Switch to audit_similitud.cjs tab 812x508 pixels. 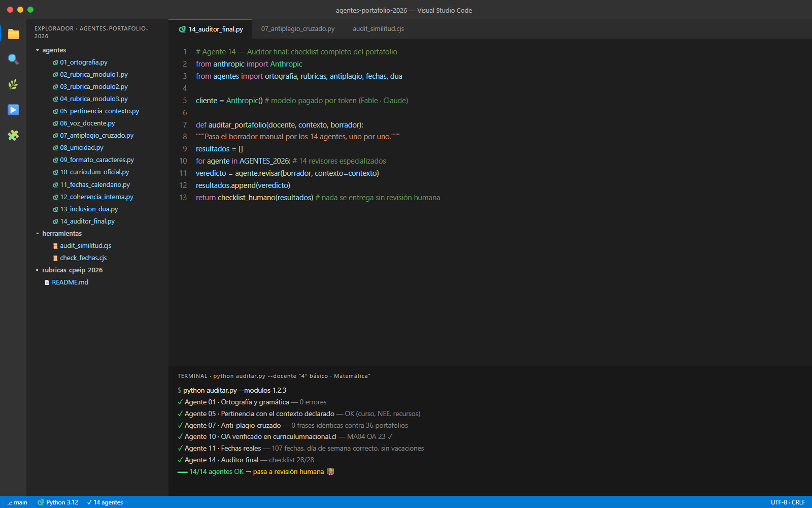click(x=378, y=29)
